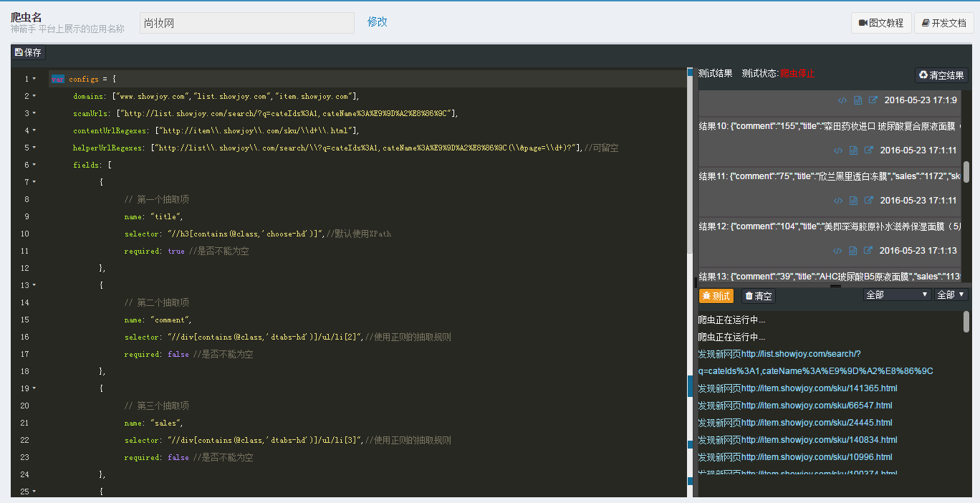View source code icon for 结果12
The image size is (980, 503).
pyautogui.click(x=838, y=251)
